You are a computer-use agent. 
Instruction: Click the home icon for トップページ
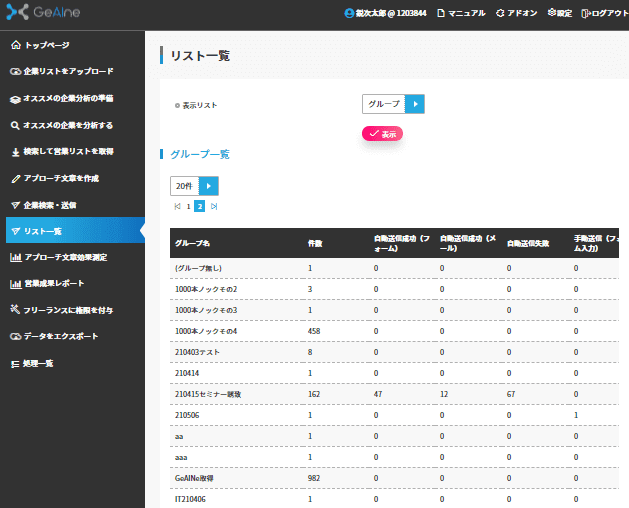point(16,45)
